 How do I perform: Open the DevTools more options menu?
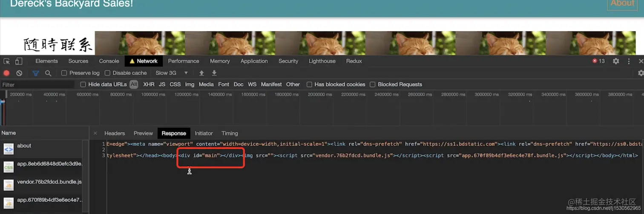coord(629,61)
